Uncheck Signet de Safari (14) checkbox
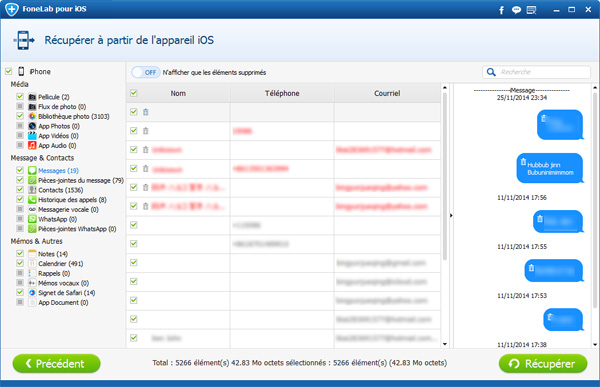The image size is (600, 387). (x=20, y=292)
